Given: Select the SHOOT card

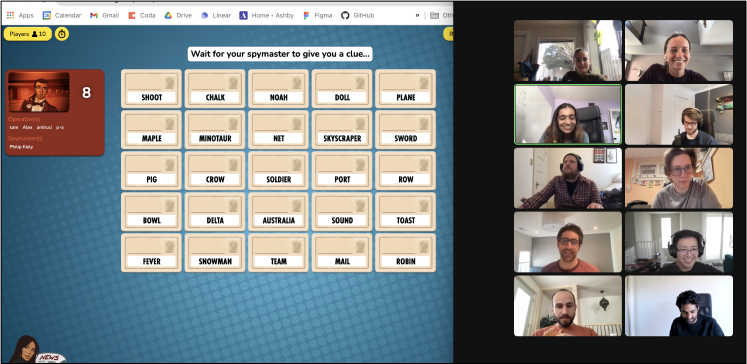Looking at the screenshot, I should (151, 89).
